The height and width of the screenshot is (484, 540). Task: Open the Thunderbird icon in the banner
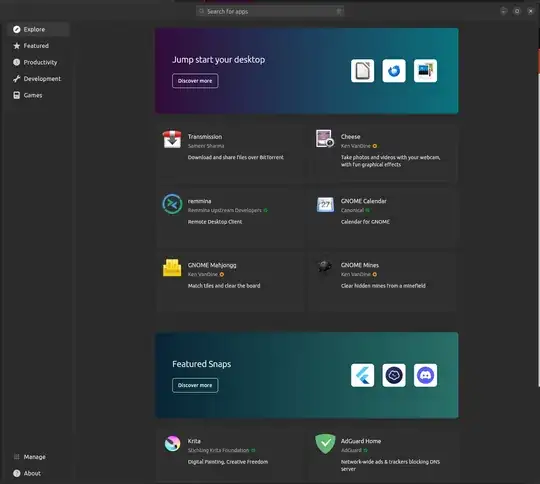click(x=394, y=71)
